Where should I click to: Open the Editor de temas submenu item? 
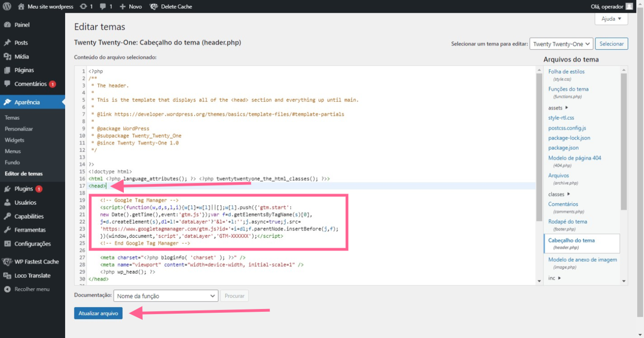click(x=24, y=174)
